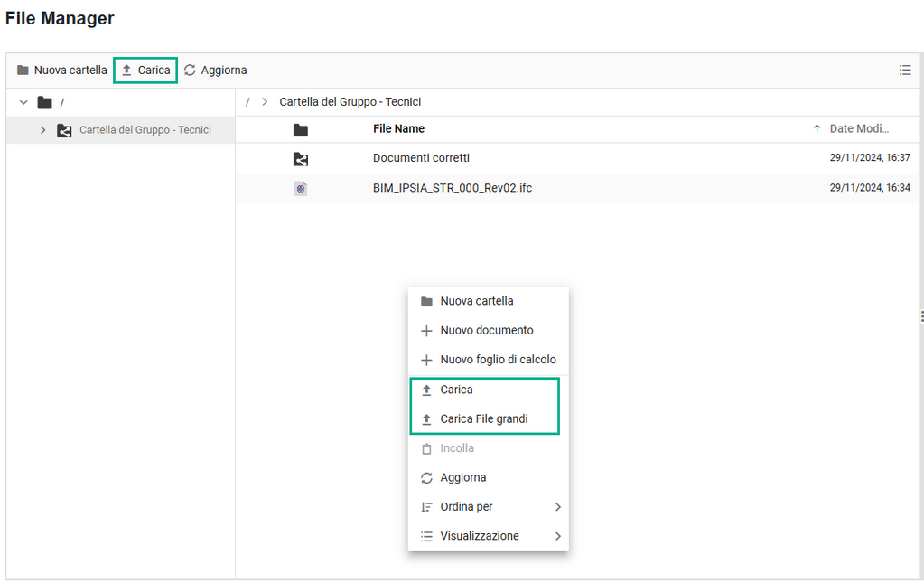Sort by Date Modified column header
Viewport: 924px width, 583px height.
(858, 129)
